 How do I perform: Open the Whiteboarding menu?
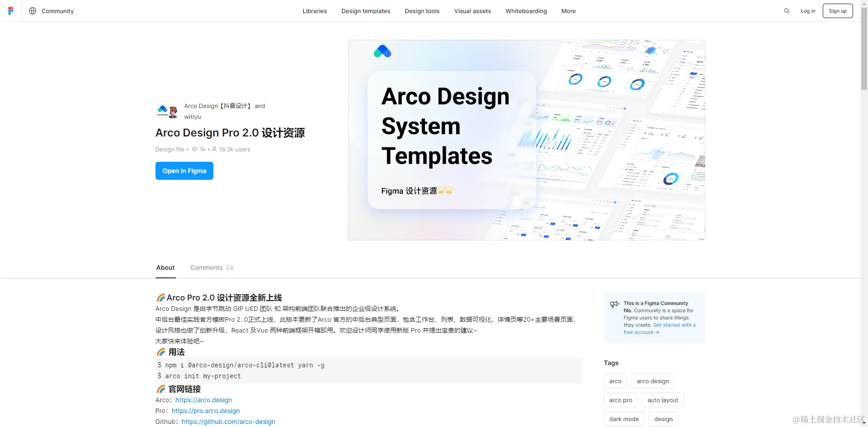pyautogui.click(x=526, y=11)
